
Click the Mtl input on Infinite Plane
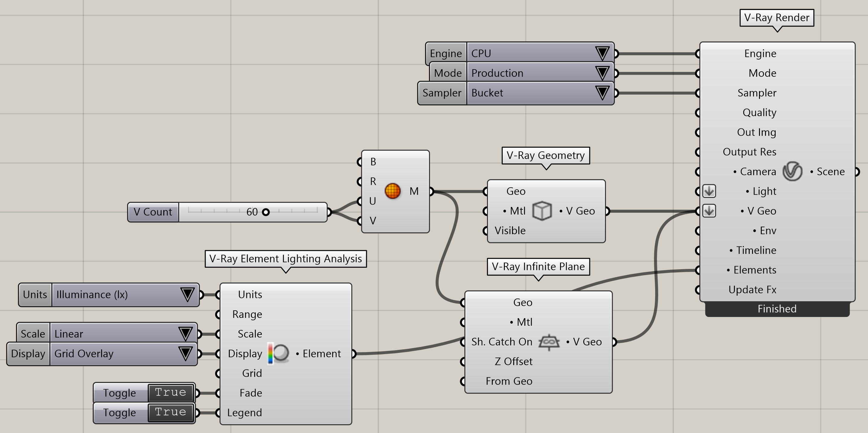pyautogui.click(x=521, y=322)
